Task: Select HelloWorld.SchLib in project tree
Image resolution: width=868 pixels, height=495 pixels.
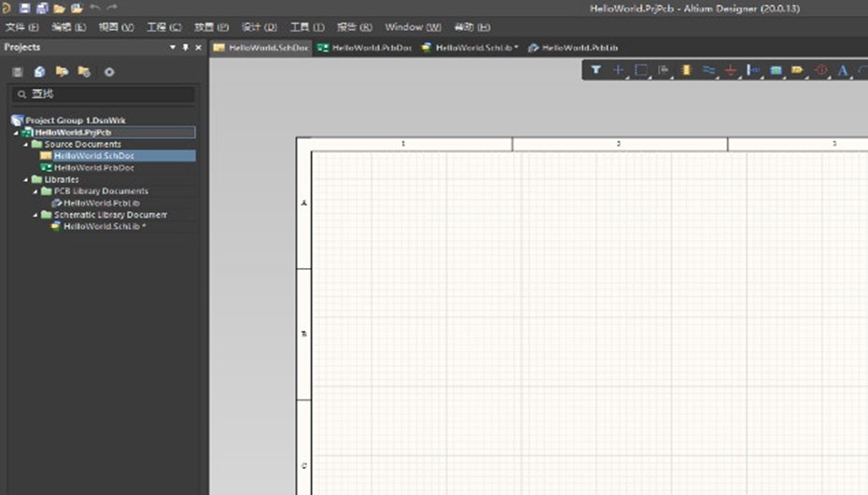Action: tap(105, 226)
